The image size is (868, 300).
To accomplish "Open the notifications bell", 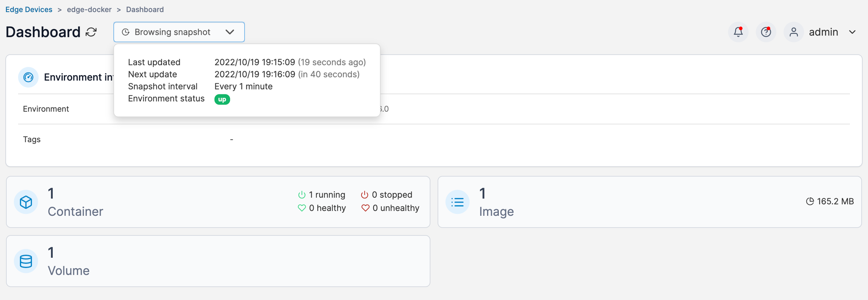I will [738, 32].
